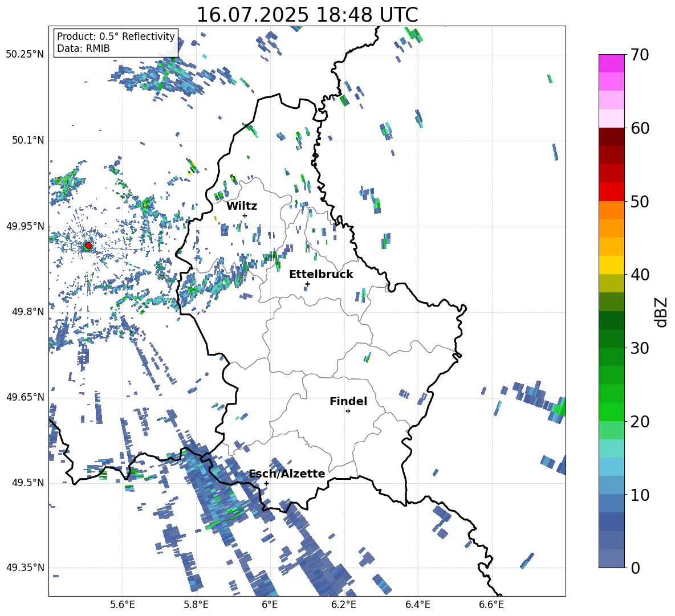Click the Data: RMIB label
675x616 pixels.
(83, 48)
